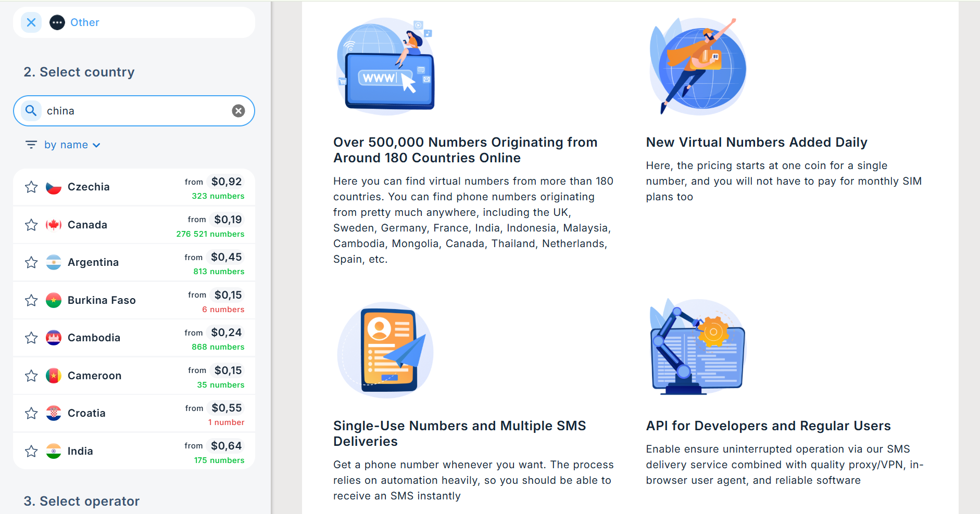The width and height of the screenshot is (980, 514).
Task: Mark Burkina Faso as favorite
Action: click(x=31, y=300)
